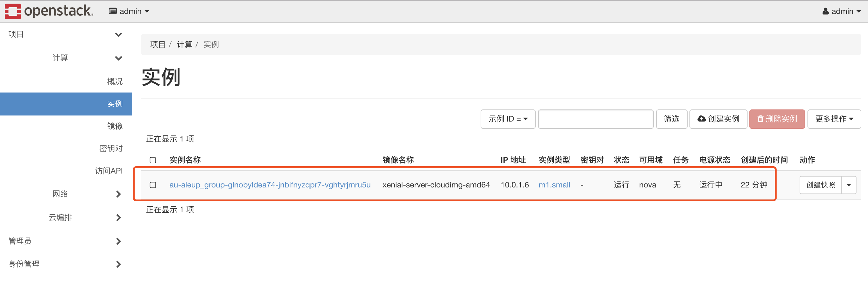Collapse the 计算 section chevron
The width and height of the screenshot is (868, 286).
point(118,58)
